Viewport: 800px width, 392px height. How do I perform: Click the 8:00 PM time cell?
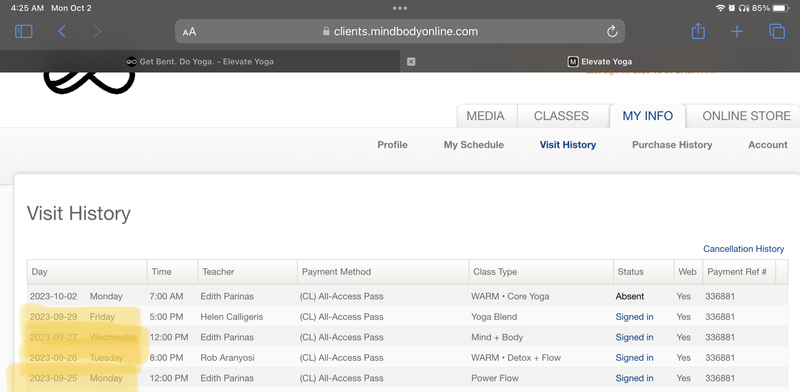coord(166,358)
